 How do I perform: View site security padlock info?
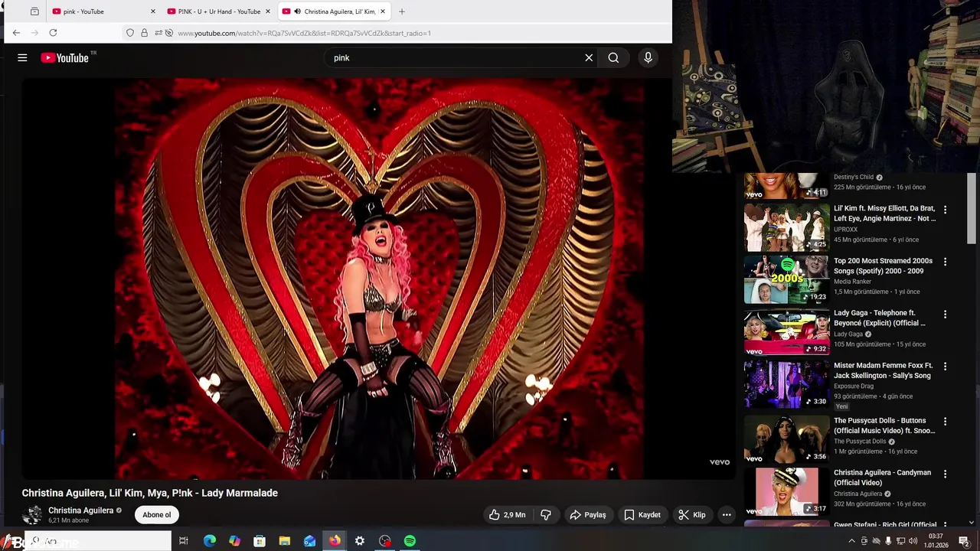[144, 33]
